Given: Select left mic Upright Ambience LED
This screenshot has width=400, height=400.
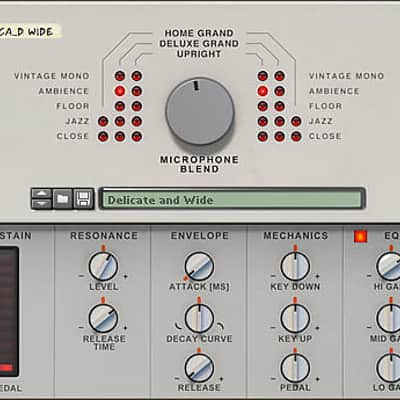Looking at the screenshot, I should coord(137,91).
